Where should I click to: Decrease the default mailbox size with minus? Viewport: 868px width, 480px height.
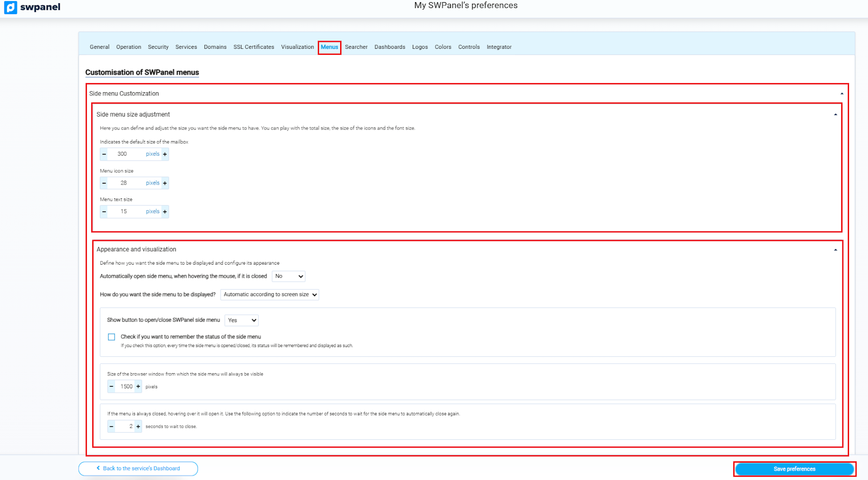click(104, 154)
